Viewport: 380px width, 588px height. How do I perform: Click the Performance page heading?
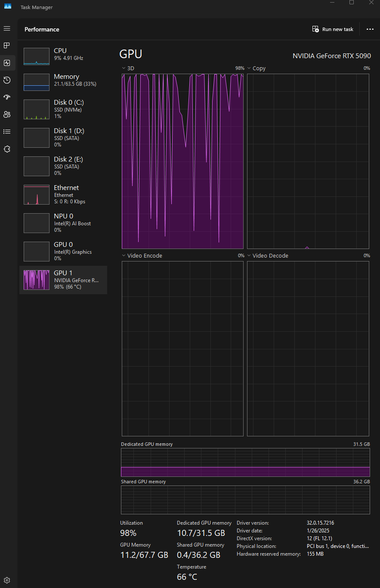coord(42,29)
